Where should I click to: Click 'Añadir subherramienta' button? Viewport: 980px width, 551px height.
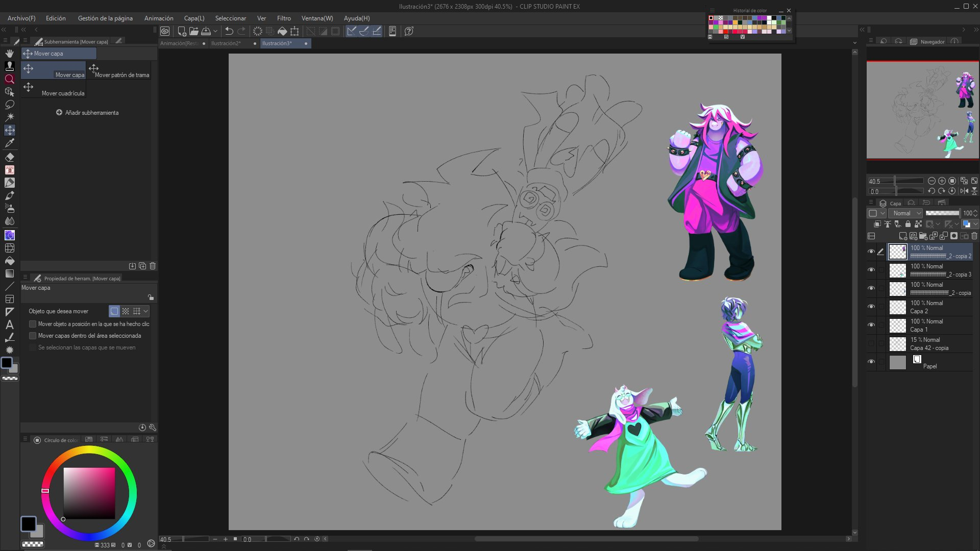87,113
